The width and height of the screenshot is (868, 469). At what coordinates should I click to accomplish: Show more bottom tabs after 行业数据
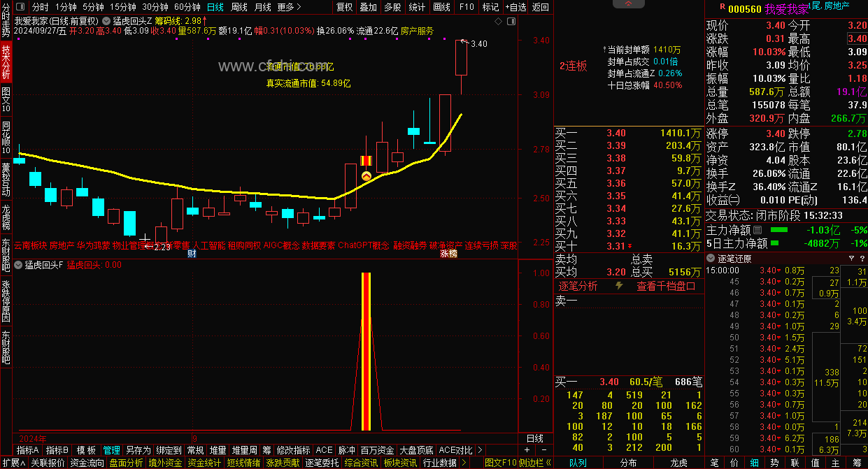tap(464, 463)
